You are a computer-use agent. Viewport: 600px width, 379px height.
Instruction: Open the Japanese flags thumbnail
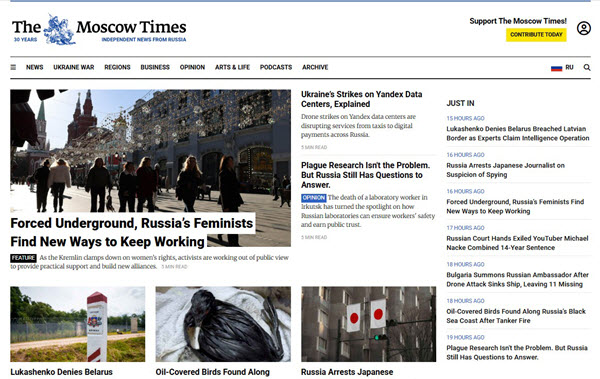tap(368, 324)
